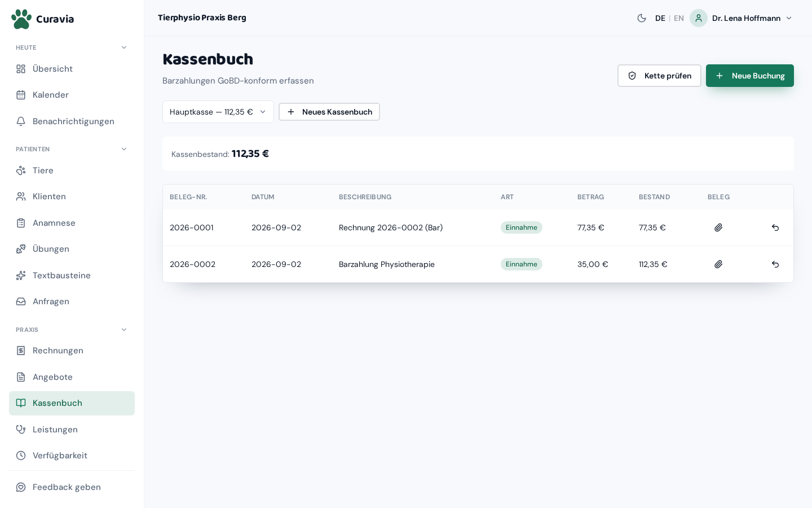Click the Kassenbestand value 112,35 €
This screenshot has width=812, height=508.
[250, 154]
